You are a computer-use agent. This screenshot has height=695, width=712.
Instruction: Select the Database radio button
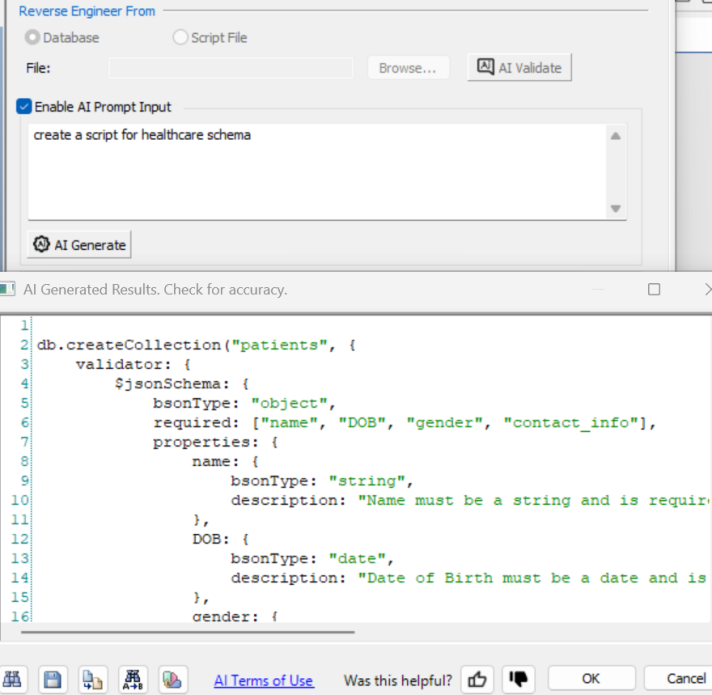[x=32, y=37]
